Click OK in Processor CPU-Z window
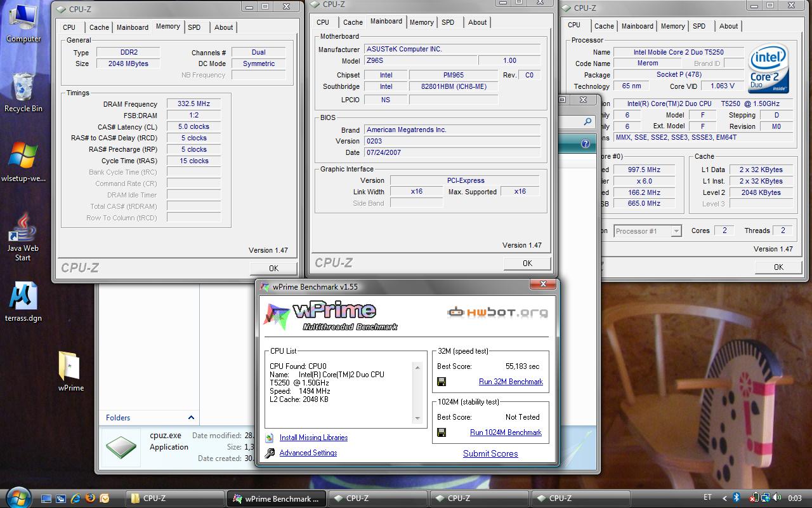 778,267
